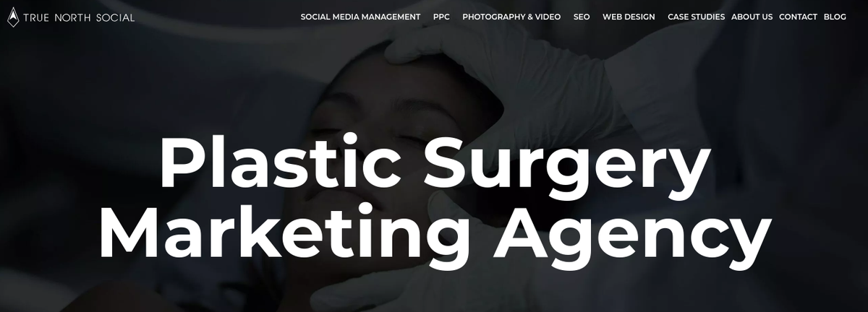Click the word Social in the logo
This screenshot has width=868, height=312.
point(115,17)
